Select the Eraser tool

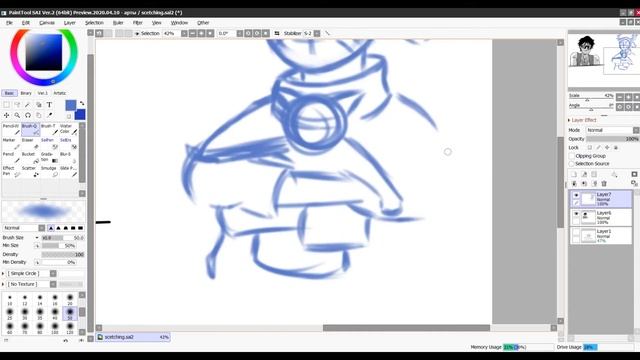click(31, 144)
